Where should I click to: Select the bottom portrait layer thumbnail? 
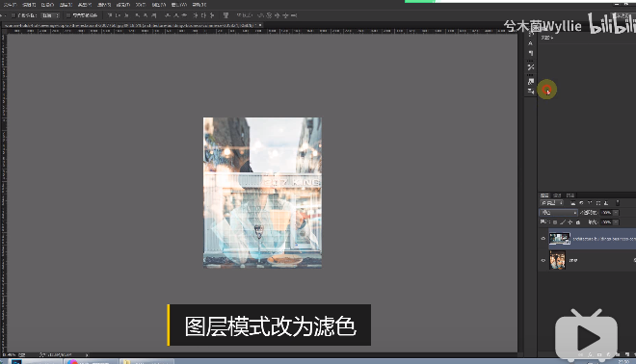point(557,260)
